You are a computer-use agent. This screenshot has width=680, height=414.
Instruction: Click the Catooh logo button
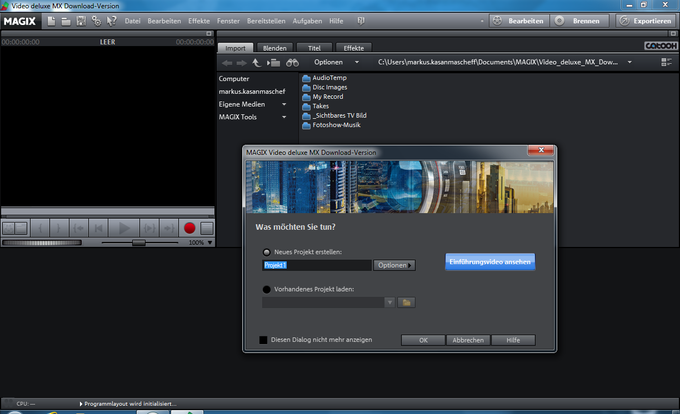click(660, 46)
